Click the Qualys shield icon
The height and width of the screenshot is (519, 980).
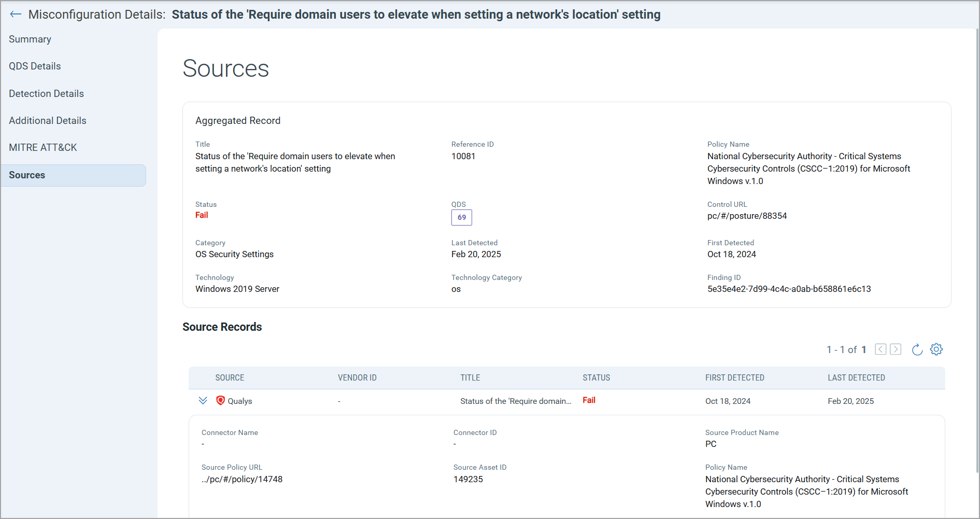coord(220,401)
